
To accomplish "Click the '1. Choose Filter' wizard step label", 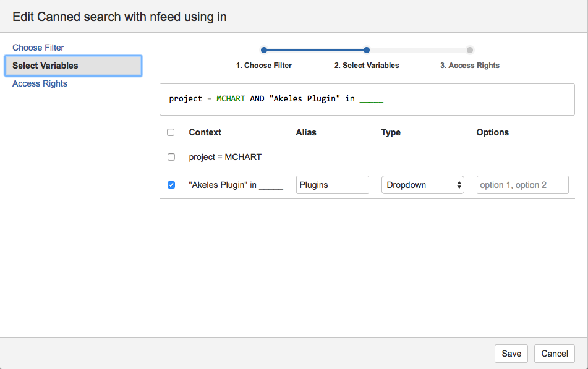I will point(263,65).
